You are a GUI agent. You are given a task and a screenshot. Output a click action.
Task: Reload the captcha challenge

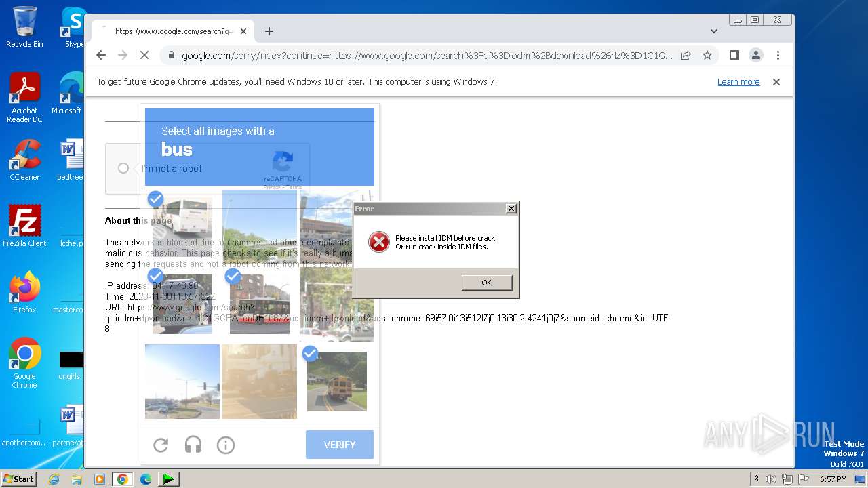click(x=161, y=445)
